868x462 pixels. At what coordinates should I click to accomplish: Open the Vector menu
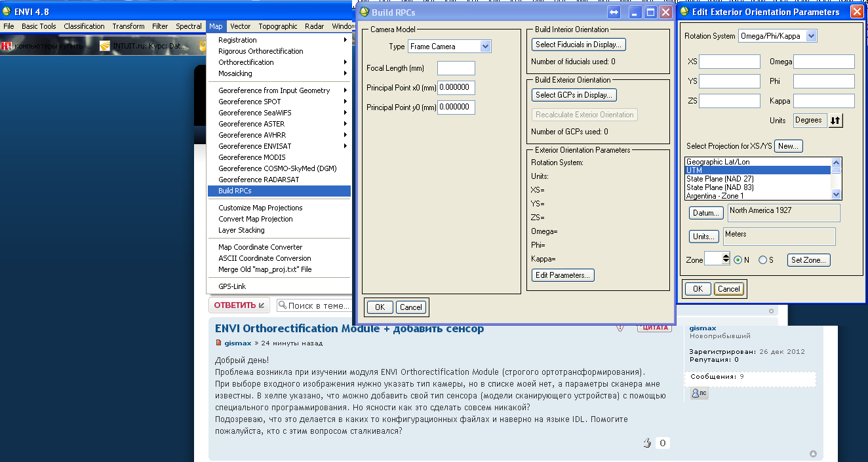click(x=240, y=26)
